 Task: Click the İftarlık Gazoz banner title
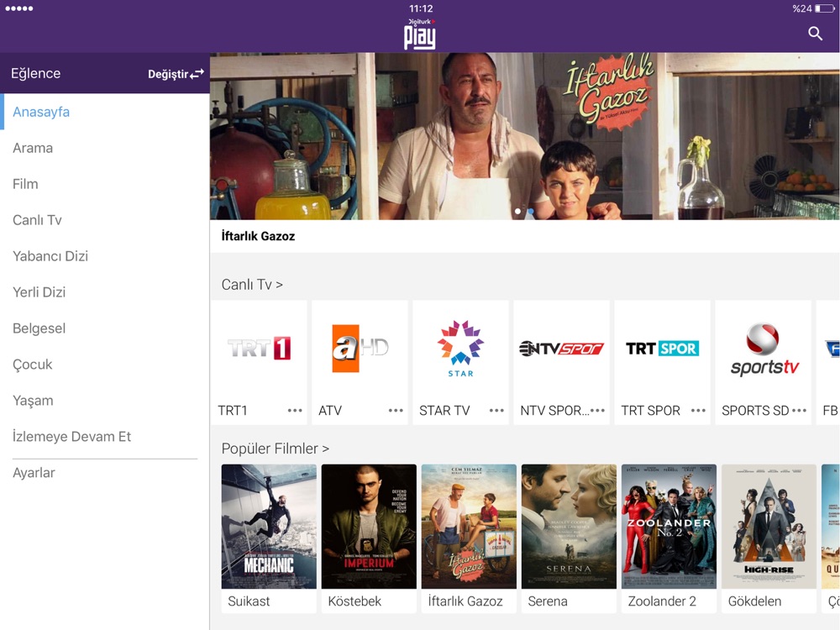point(258,236)
